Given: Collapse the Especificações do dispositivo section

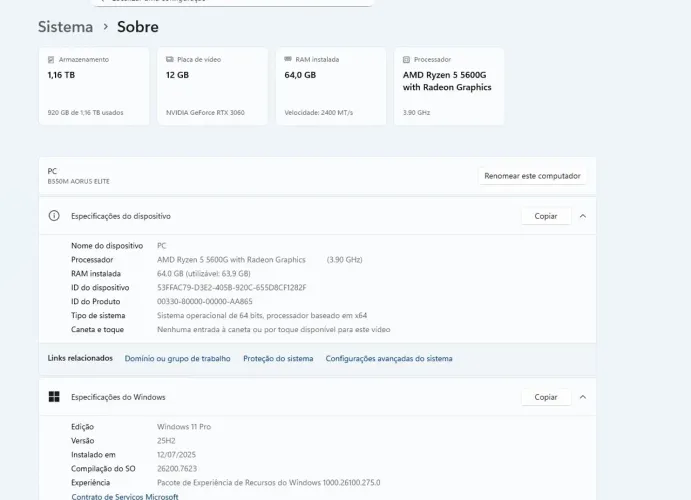Looking at the screenshot, I should 583,216.
